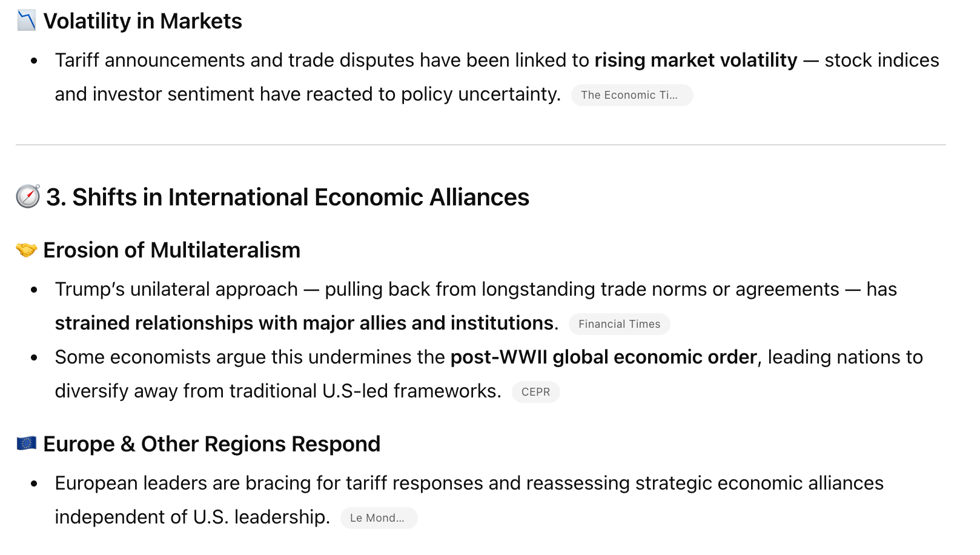
Task: Click the bold post-WWII global economic order phrase
Action: click(603, 357)
